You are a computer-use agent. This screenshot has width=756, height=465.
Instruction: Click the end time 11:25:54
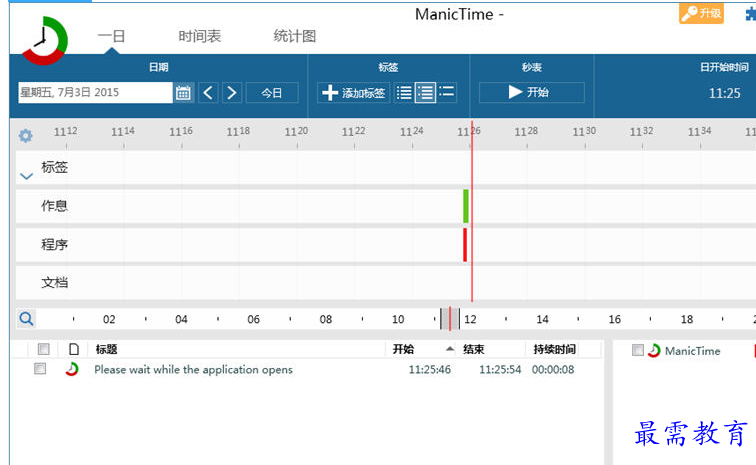pos(500,370)
